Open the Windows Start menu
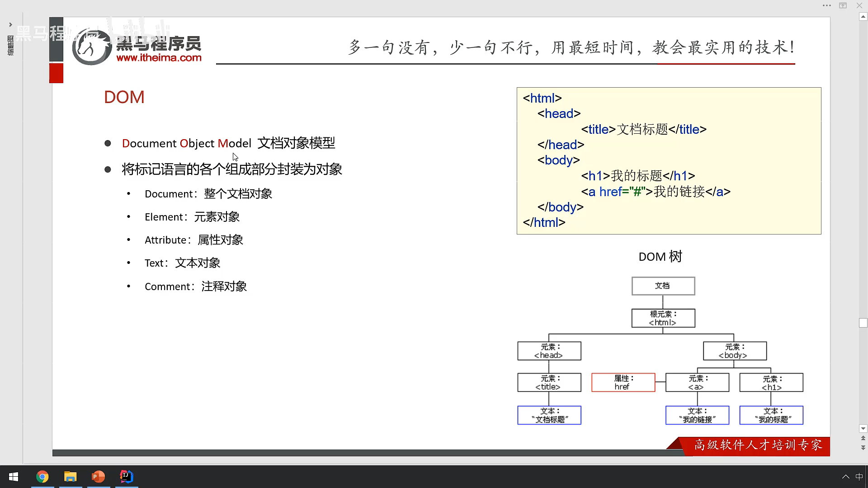This screenshot has height=488, width=868. (x=14, y=477)
